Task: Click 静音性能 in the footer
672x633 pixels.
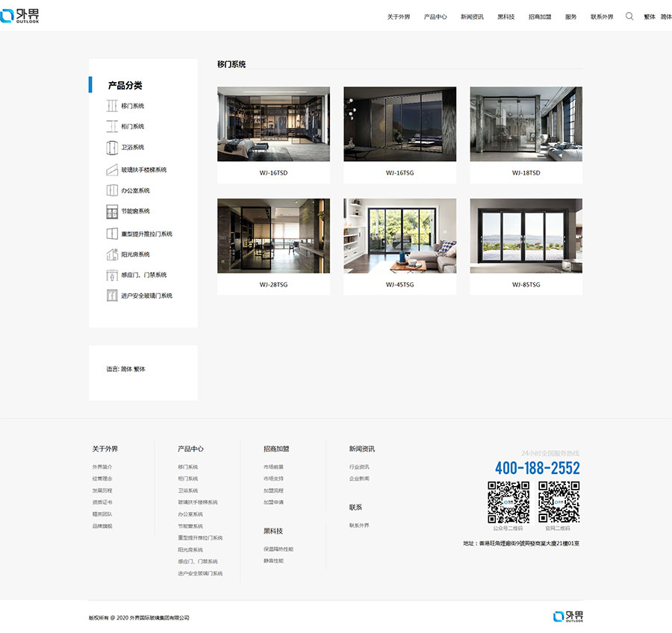Action: coord(273,561)
